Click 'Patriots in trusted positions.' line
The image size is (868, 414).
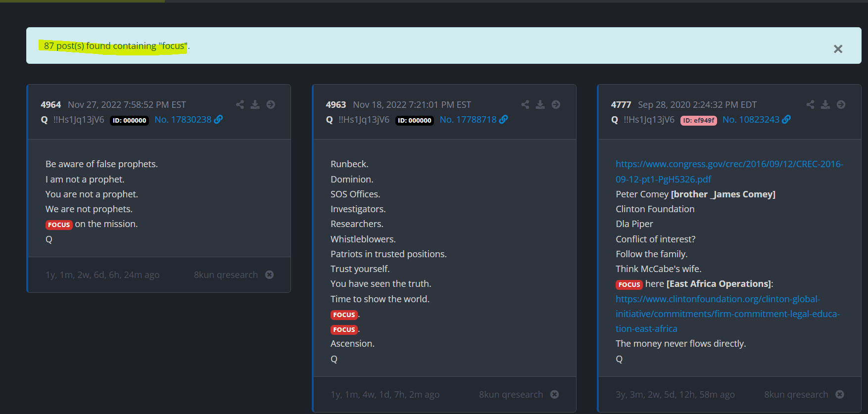click(x=388, y=254)
